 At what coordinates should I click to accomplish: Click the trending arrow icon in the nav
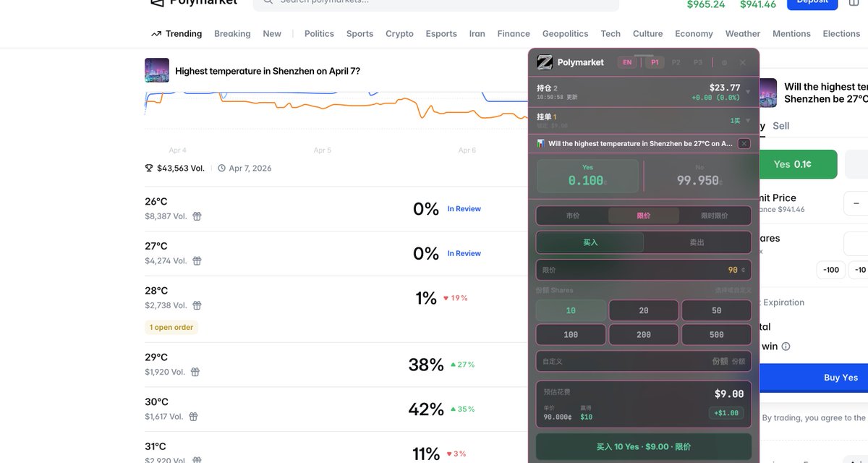coord(156,34)
